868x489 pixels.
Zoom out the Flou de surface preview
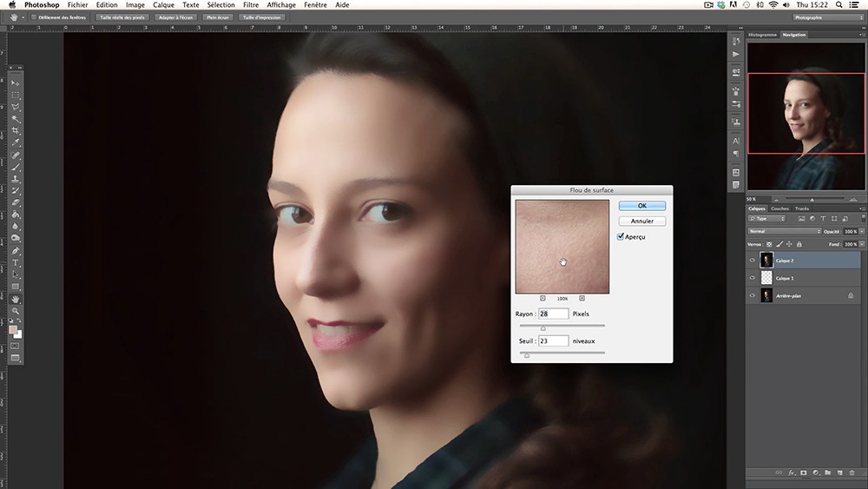click(x=542, y=299)
